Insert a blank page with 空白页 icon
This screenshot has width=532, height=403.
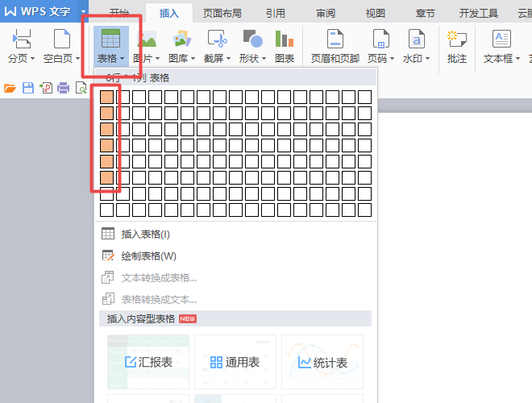[62, 39]
